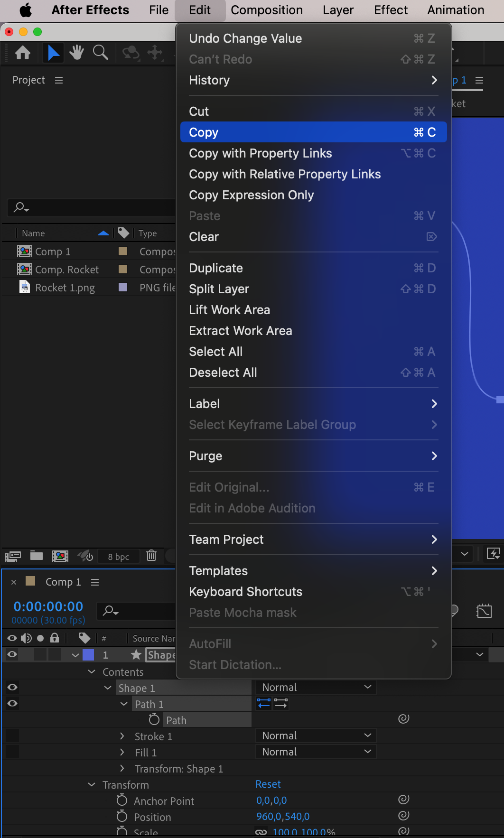Sort the Project panel by Name column
The image size is (504, 838).
point(33,233)
